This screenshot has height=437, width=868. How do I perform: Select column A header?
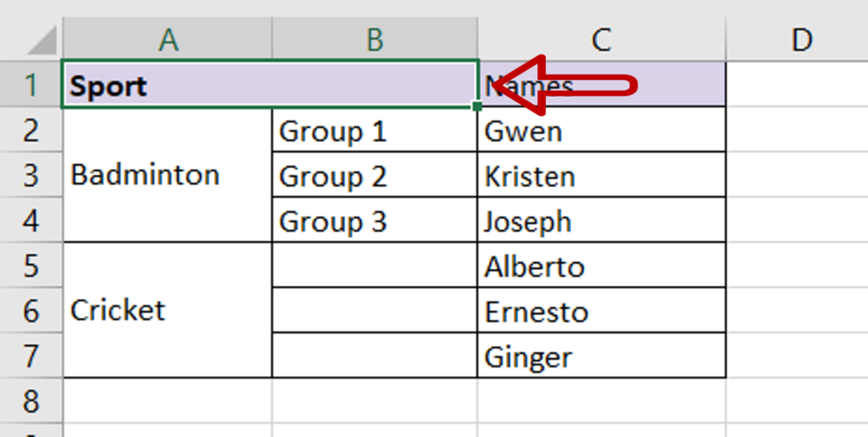168,40
